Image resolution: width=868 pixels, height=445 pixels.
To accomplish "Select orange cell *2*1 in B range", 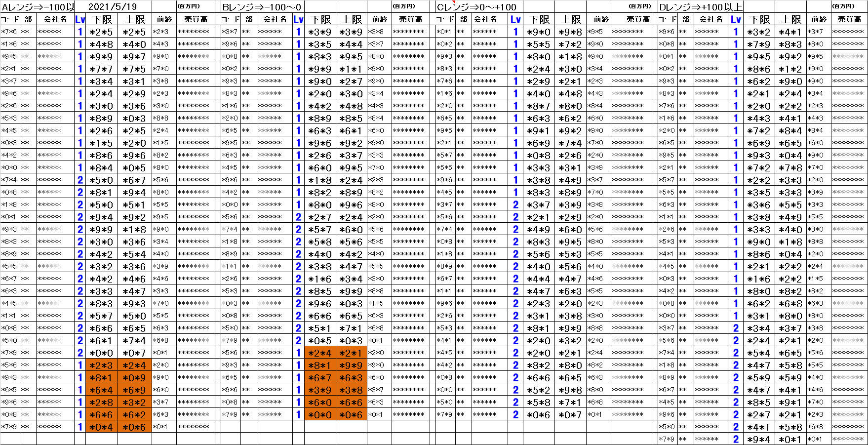I will (351, 353).
